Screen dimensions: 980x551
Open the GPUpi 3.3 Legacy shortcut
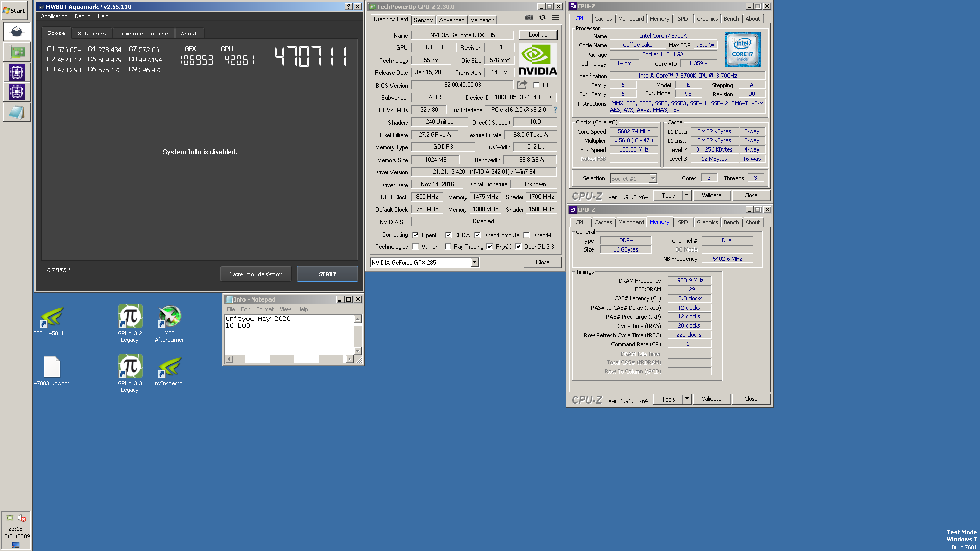pyautogui.click(x=130, y=373)
